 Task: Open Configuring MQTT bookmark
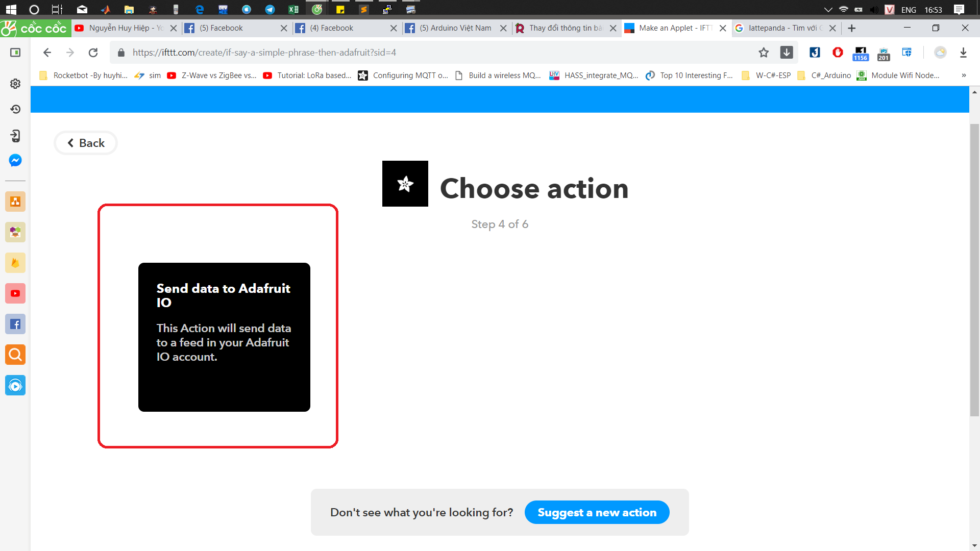point(403,76)
